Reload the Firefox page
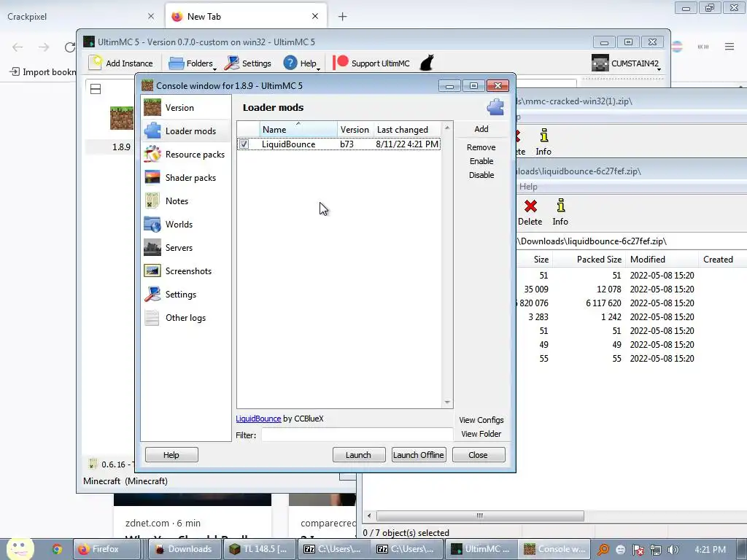 pos(69,47)
